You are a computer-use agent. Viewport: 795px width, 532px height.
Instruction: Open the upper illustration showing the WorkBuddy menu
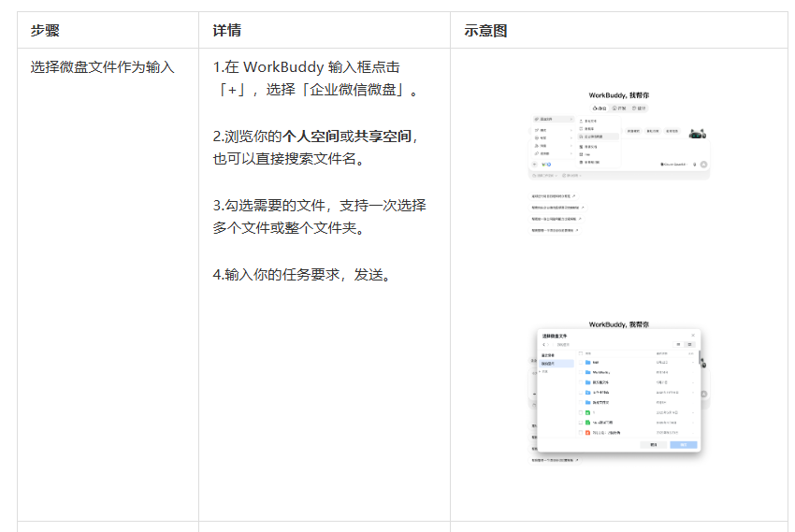pyautogui.click(x=618, y=162)
